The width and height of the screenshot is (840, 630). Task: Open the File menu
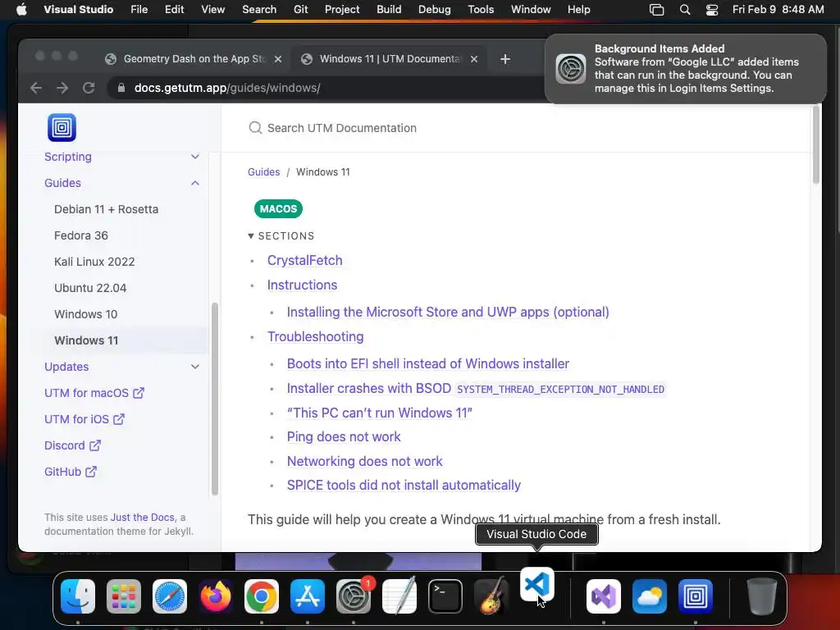[x=139, y=10]
